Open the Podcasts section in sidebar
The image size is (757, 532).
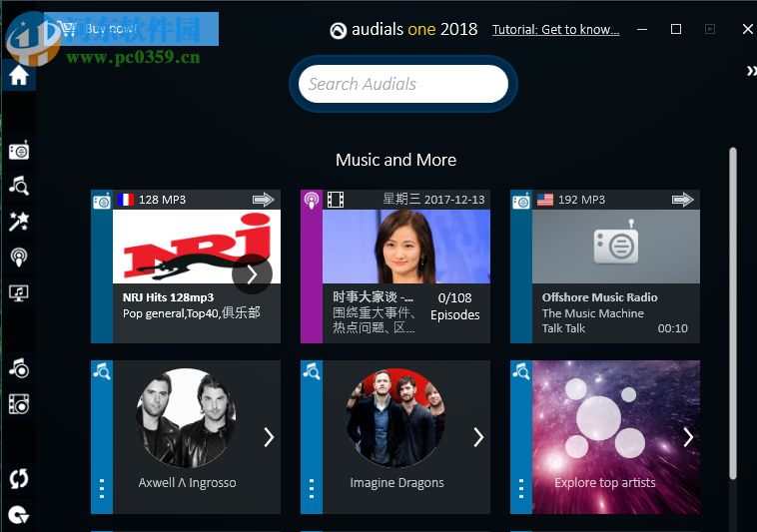click(x=19, y=258)
